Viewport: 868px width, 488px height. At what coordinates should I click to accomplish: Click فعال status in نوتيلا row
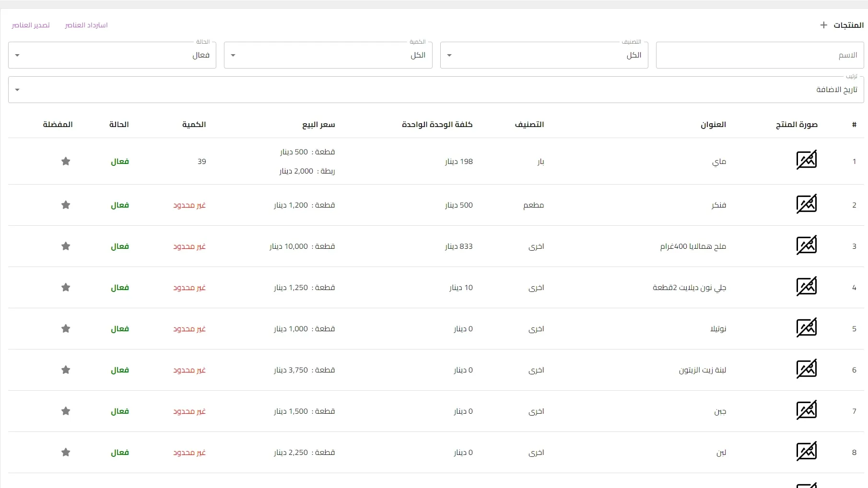pos(119,329)
